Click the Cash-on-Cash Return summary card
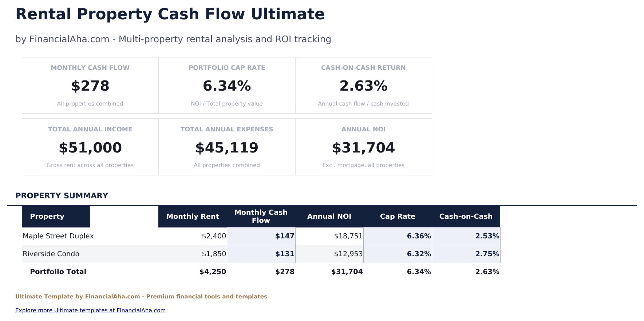This screenshot has height=321, width=644. 363,86
